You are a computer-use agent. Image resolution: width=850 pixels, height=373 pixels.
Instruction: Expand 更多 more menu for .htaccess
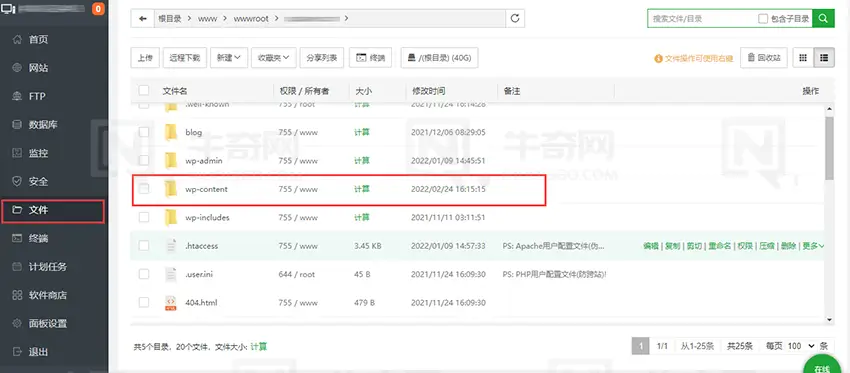click(x=813, y=246)
